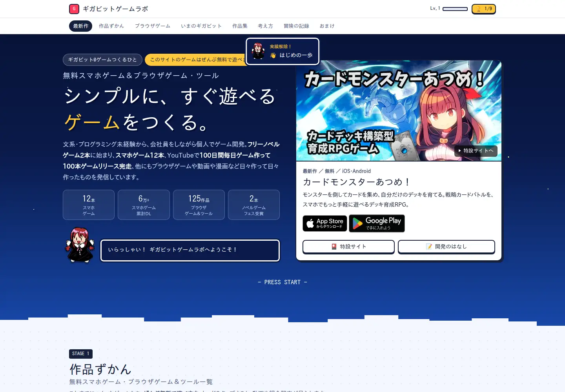Switch to いまのギガビット tab
565x392 pixels.
click(201, 26)
